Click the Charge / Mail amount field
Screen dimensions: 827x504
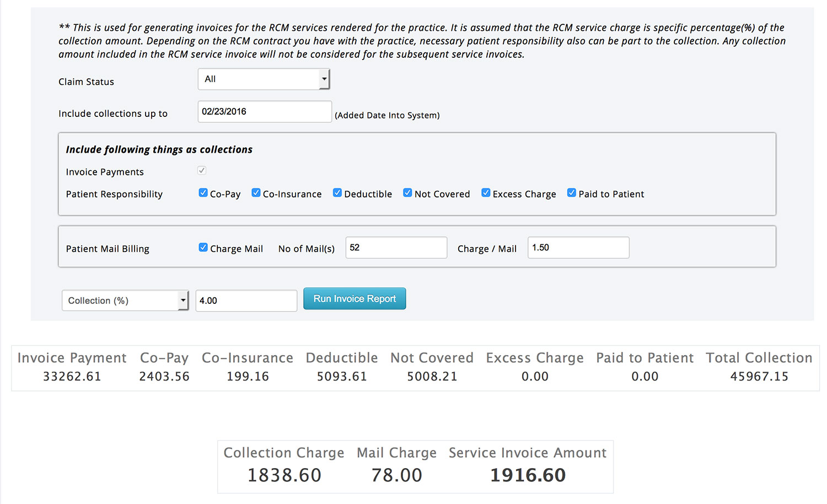point(578,248)
